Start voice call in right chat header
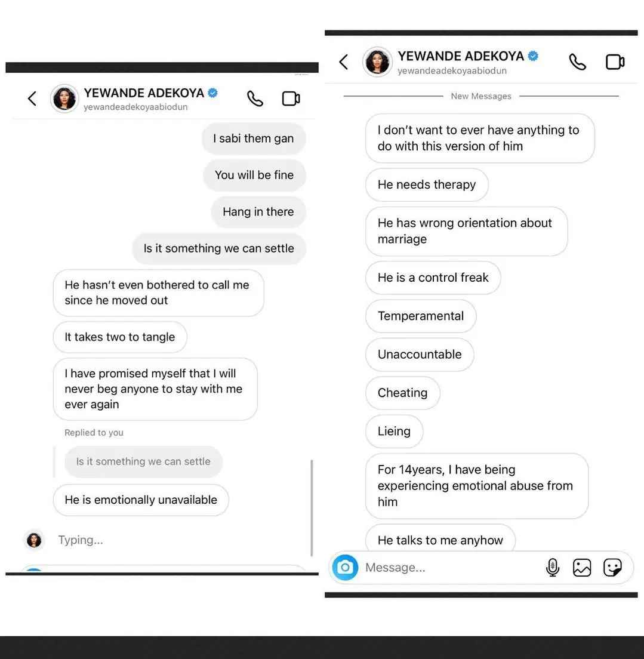Viewport: 644px width, 659px height. click(x=578, y=62)
